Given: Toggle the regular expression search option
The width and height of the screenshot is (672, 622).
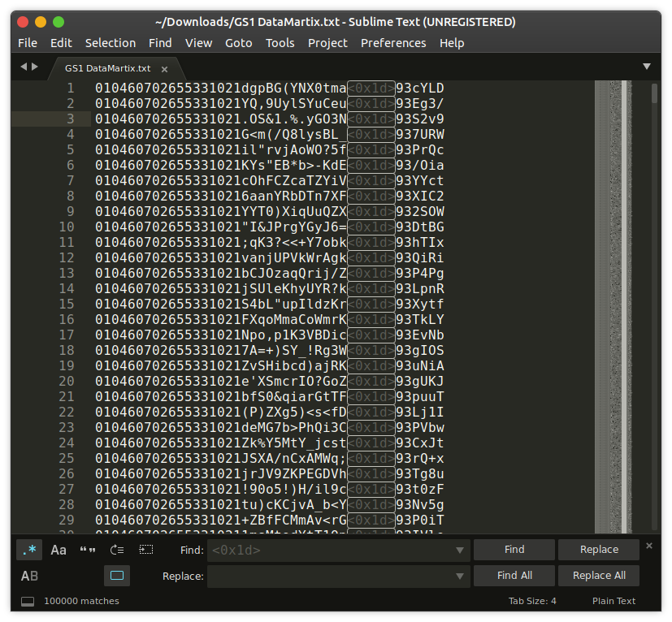Looking at the screenshot, I should [29, 550].
